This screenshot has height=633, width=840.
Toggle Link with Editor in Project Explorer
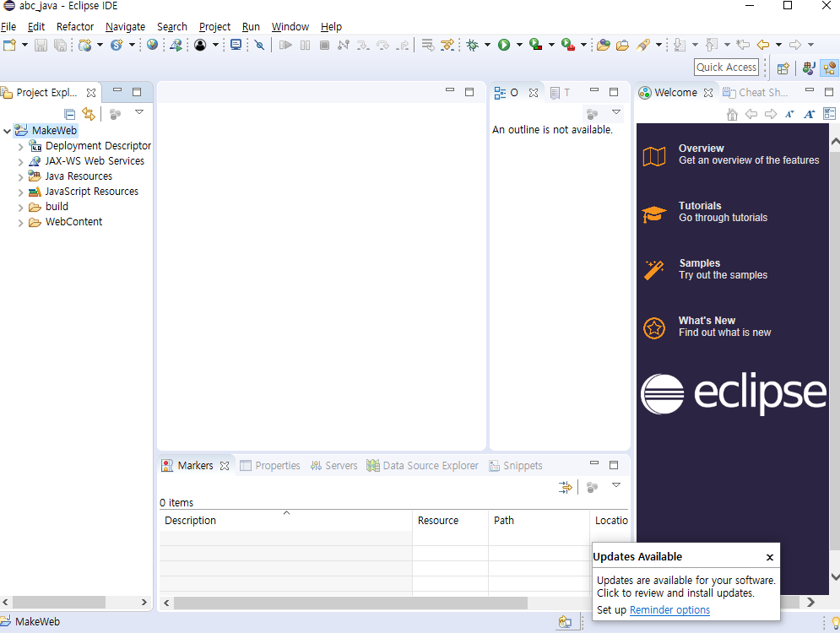(x=89, y=114)
